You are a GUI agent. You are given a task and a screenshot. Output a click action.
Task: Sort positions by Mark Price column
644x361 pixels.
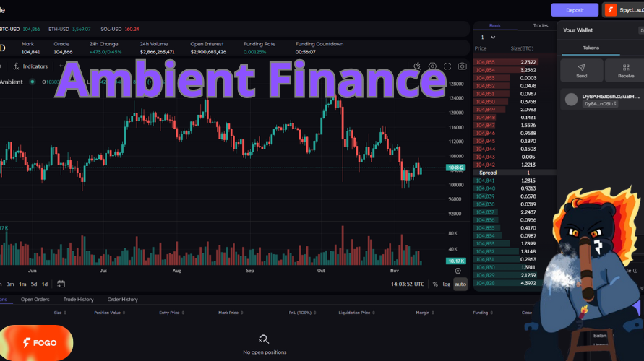pos(231,313)
